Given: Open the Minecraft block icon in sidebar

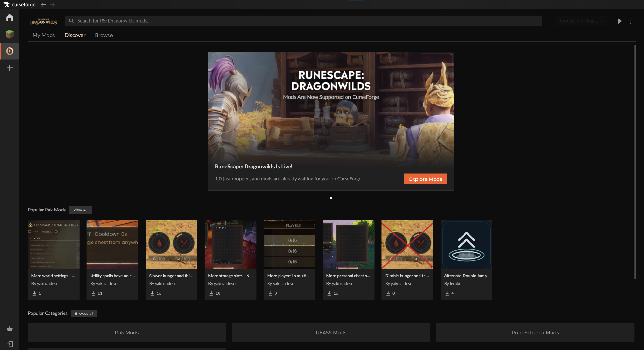Looking at the screenshot, I should [9, 34].
